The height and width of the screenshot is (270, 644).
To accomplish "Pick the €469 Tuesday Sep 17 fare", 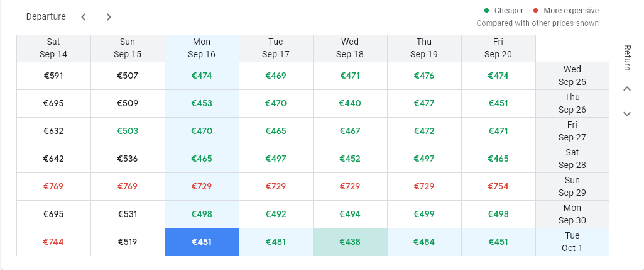I will 276,76.
